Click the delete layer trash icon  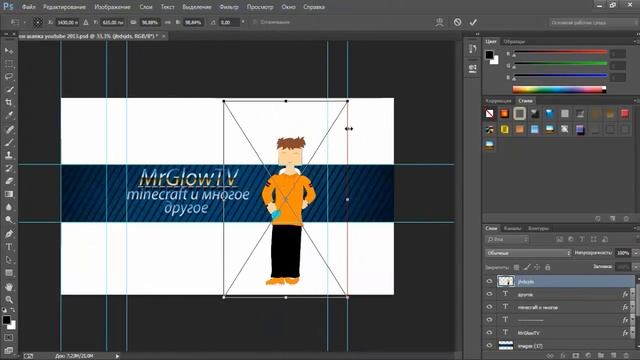click(626, 356)
